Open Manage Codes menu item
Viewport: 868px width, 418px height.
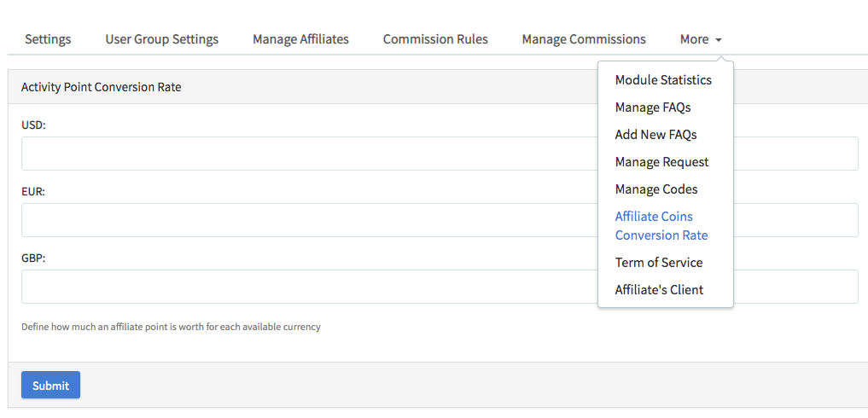(656, 189)
